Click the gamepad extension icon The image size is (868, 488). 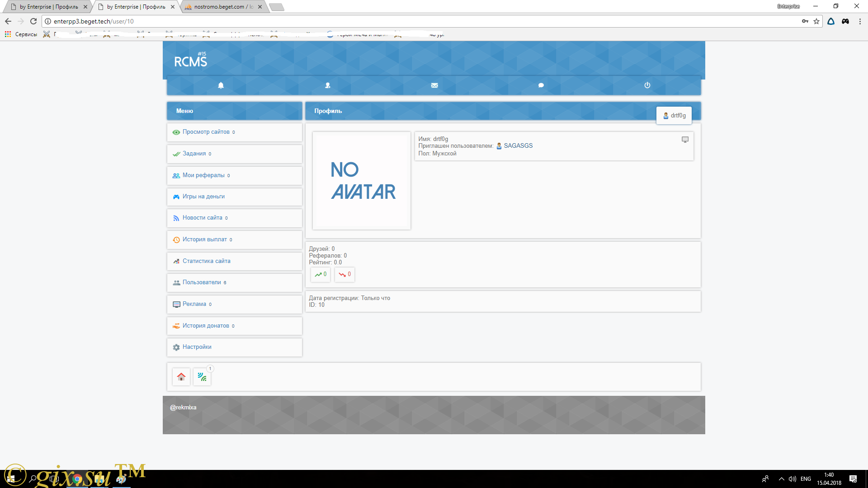pyautogui.click(x=845, y=21)
